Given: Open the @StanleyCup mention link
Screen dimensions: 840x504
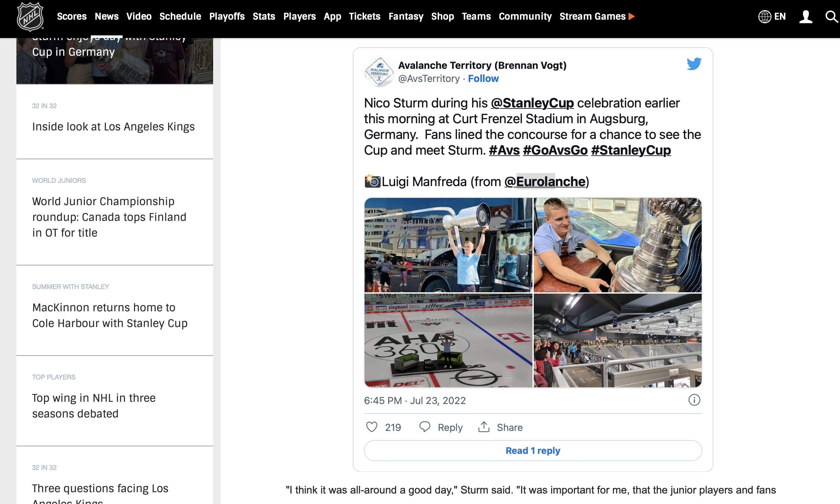Looking at the screenshot, I should 532,103.
